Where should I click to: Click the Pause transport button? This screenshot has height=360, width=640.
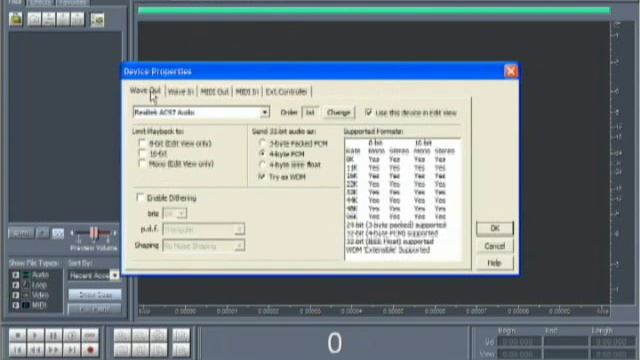click(x=53, y=336)
